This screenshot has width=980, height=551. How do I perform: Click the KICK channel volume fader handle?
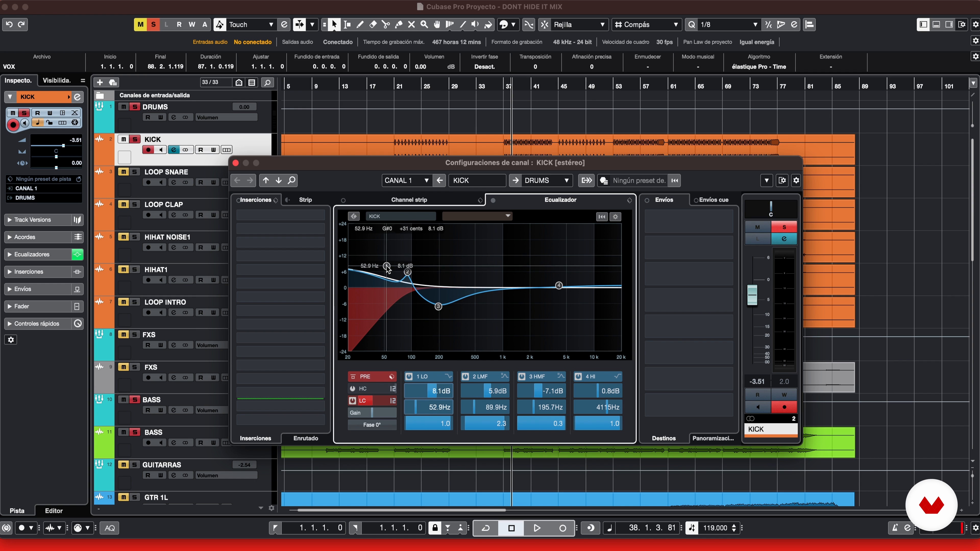coord(752,295)
